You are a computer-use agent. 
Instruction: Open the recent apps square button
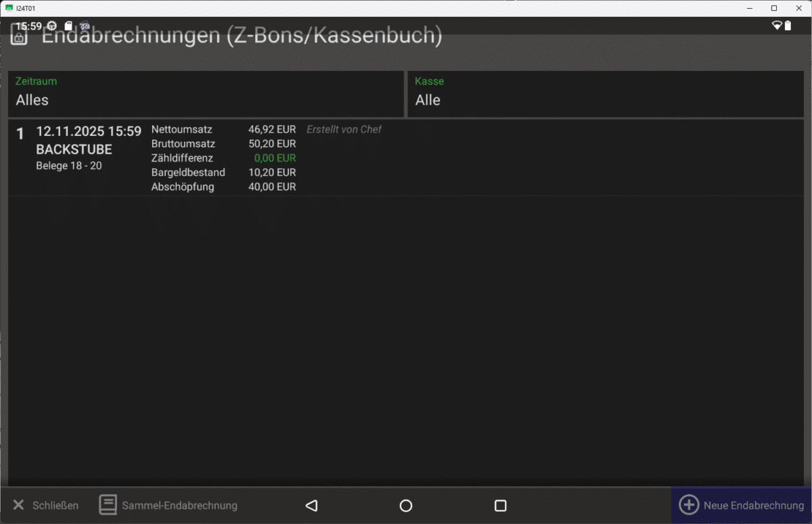click(x=500, y=506)
